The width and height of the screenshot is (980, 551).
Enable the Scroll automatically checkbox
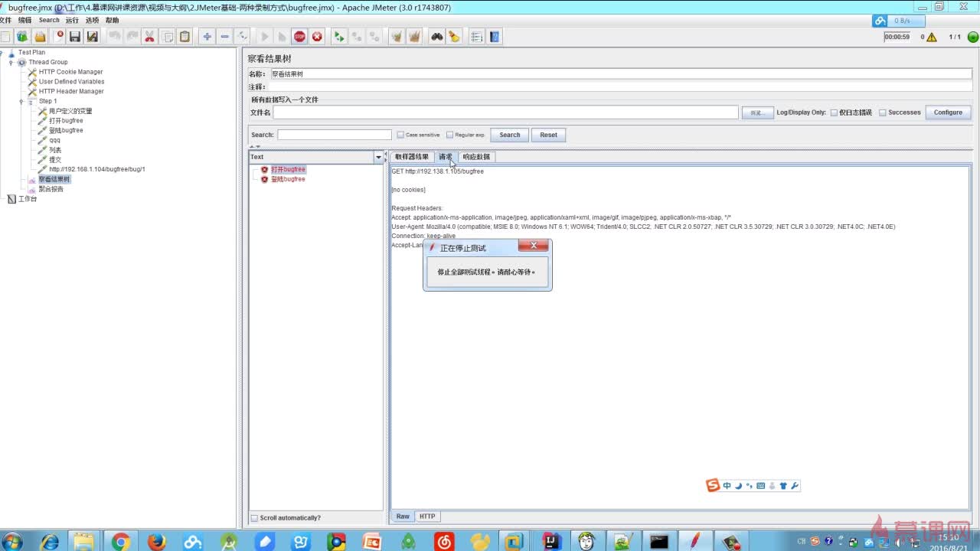255,518
